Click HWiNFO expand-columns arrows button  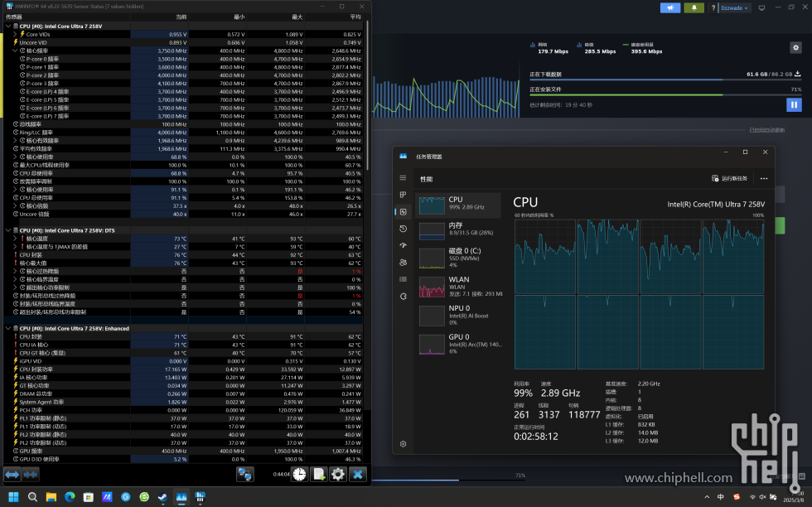[12, 474]
